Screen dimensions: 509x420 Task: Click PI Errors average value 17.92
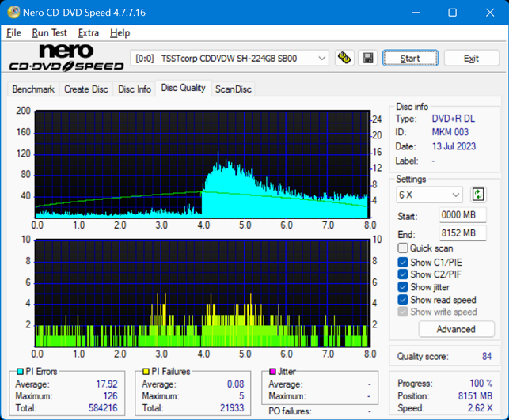(107, 384)
